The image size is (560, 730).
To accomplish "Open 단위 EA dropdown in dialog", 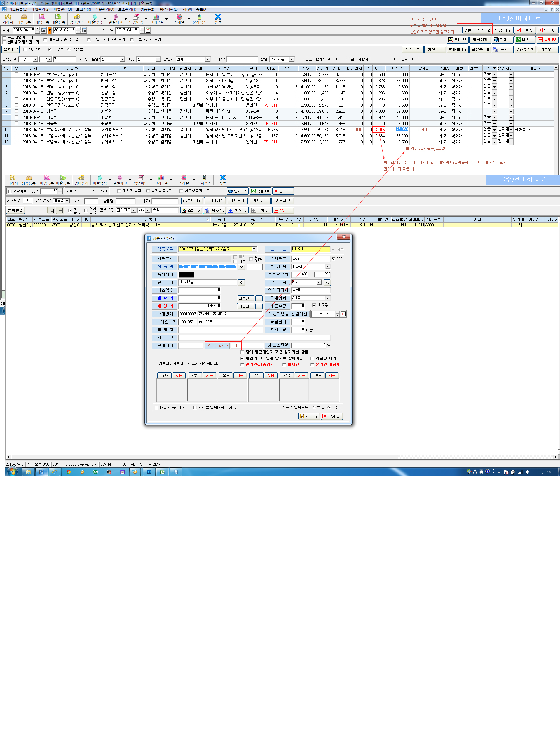I will (x=319, y=282).
